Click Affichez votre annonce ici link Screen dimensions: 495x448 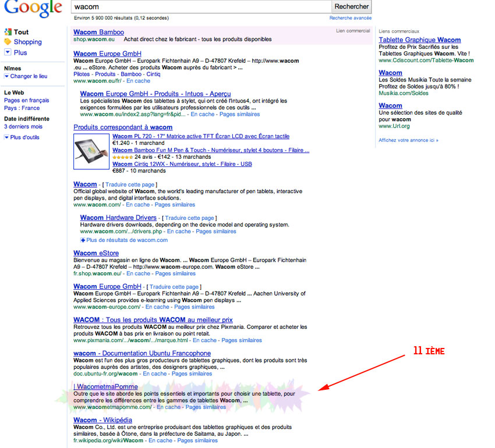click(408, 140)
